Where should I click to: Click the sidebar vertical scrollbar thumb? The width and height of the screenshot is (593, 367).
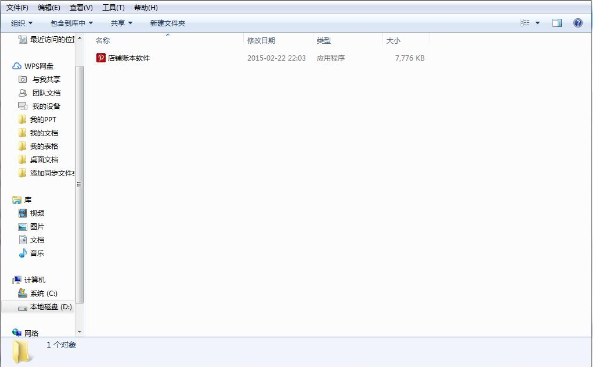[79, 185]
